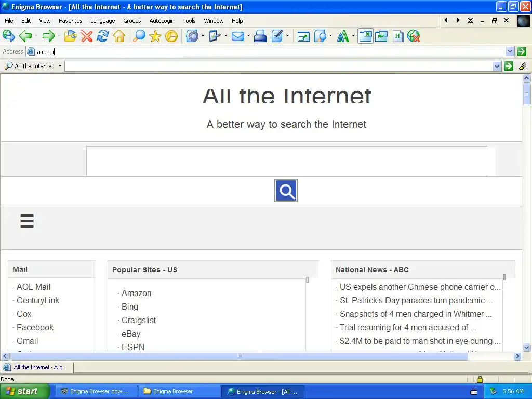Open Search with the magnifier toolbar icon
The height and width of the screenshot is (399, 532).
tap(139, 36)
